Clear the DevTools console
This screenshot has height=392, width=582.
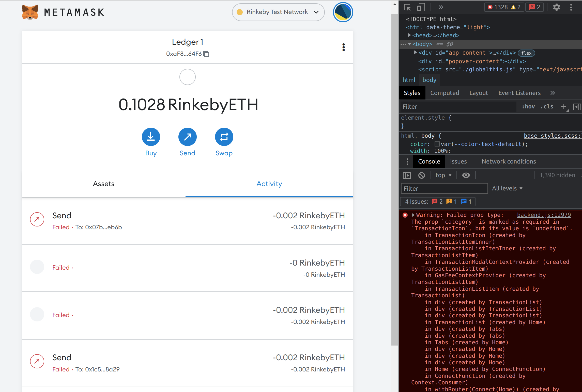point(422,175)
